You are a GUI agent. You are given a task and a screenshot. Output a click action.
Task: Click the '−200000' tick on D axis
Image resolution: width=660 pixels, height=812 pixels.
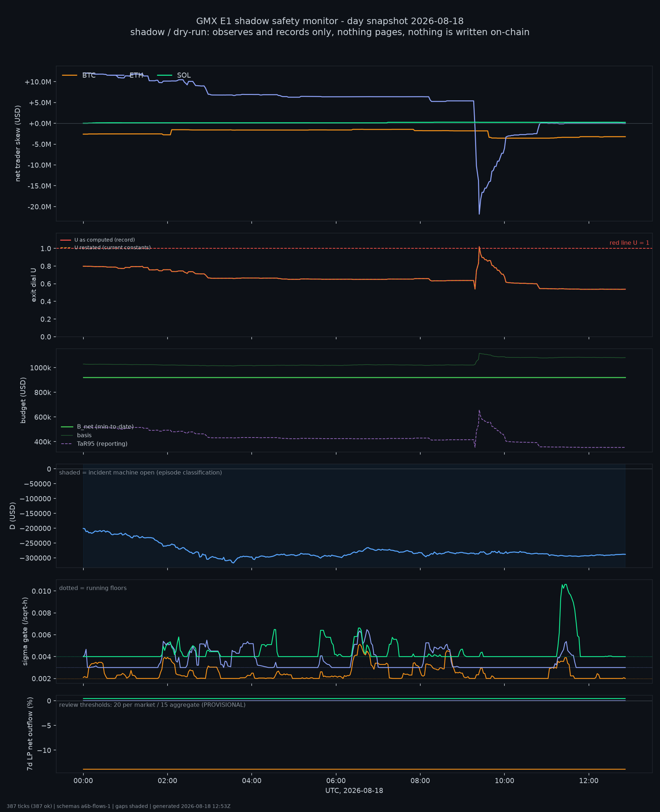pyautogui.click(x=36, y=528)
